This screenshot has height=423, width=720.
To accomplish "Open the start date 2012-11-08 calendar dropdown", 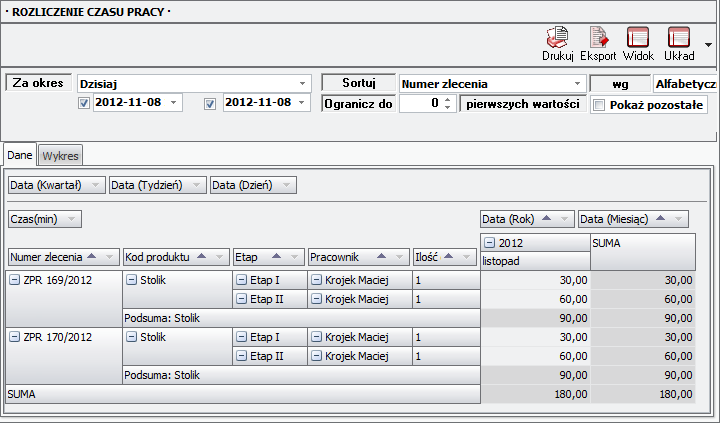I will (x=174, y=102).
